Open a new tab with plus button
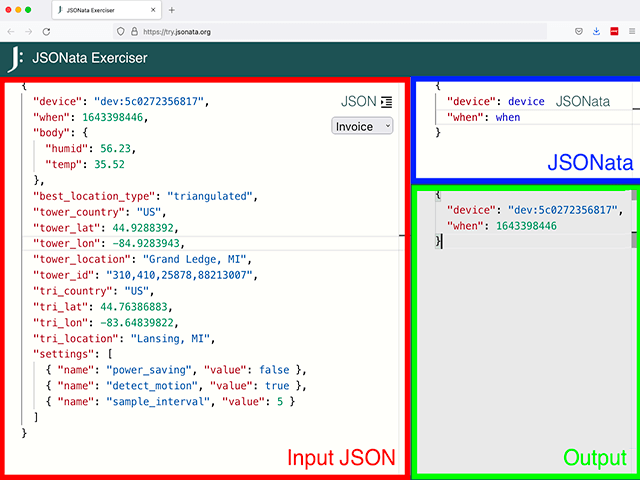This screenshot has height=480, width=640. coord(171,10)
